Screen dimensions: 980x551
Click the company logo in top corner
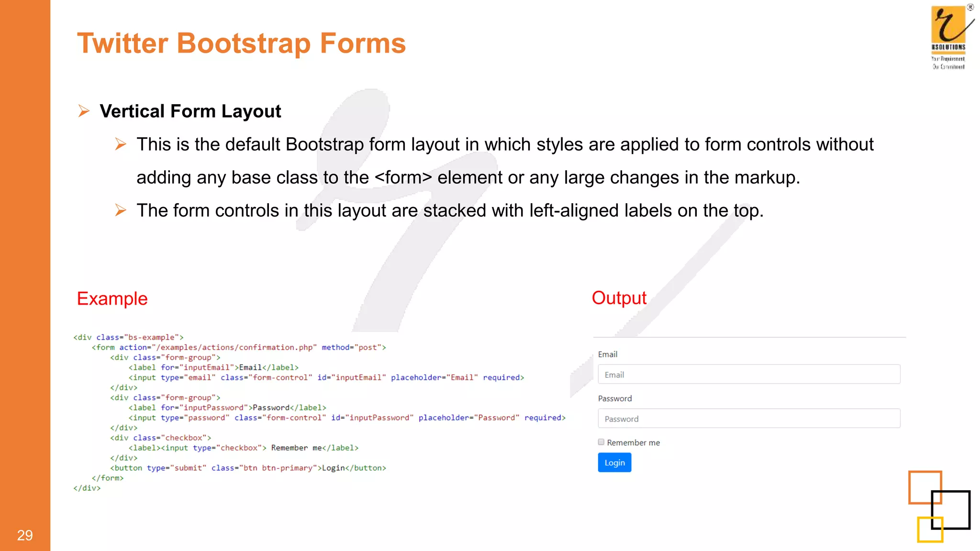[x=951, y=37]
